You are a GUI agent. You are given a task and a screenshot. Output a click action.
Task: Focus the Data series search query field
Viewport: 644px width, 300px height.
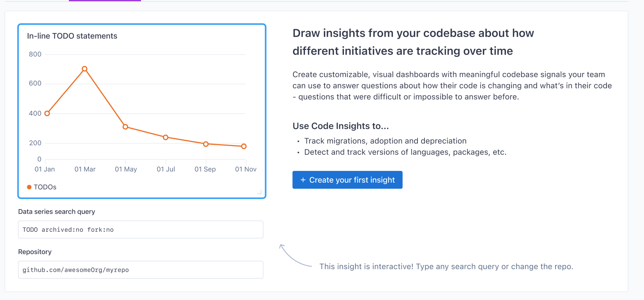(141, 230)
